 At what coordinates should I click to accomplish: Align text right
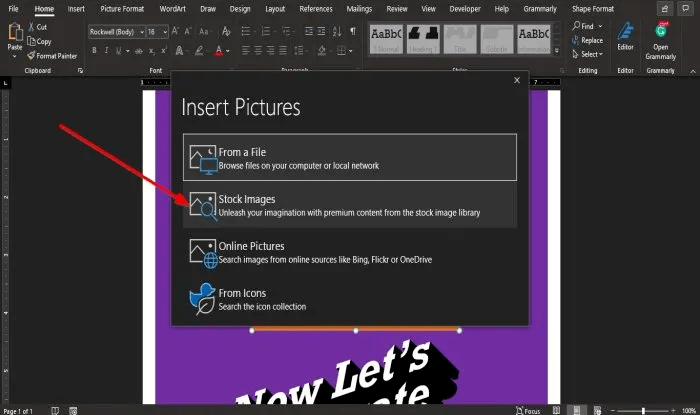coord(271,51)
